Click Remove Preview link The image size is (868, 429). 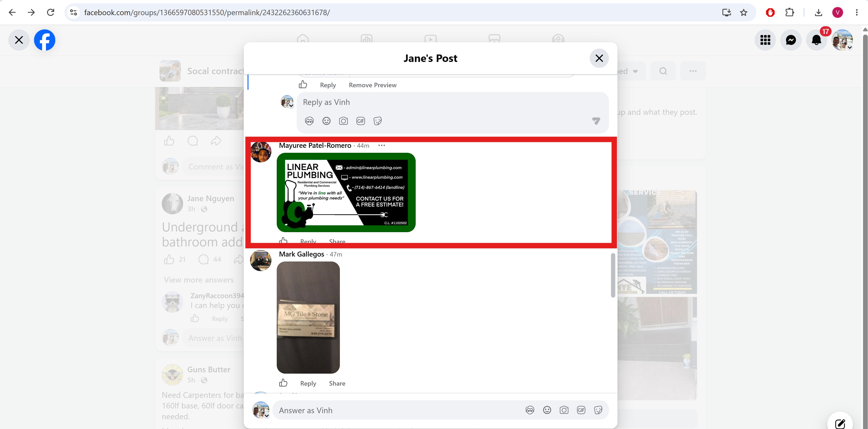coord(372,85)
